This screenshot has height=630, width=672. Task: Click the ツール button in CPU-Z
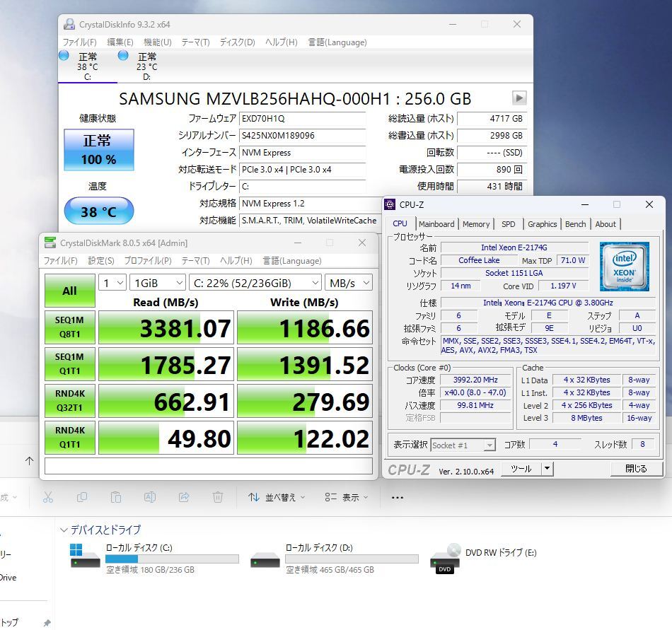(521, 469)
